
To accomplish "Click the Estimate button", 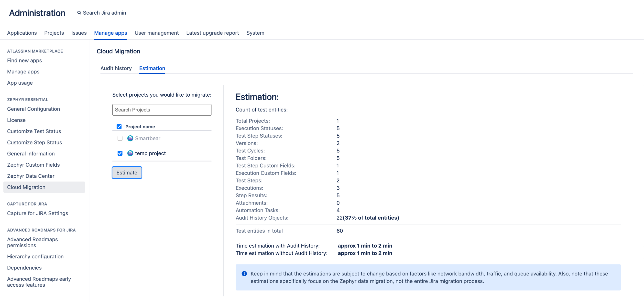I will pyautogui.click(x=127, y=172).
